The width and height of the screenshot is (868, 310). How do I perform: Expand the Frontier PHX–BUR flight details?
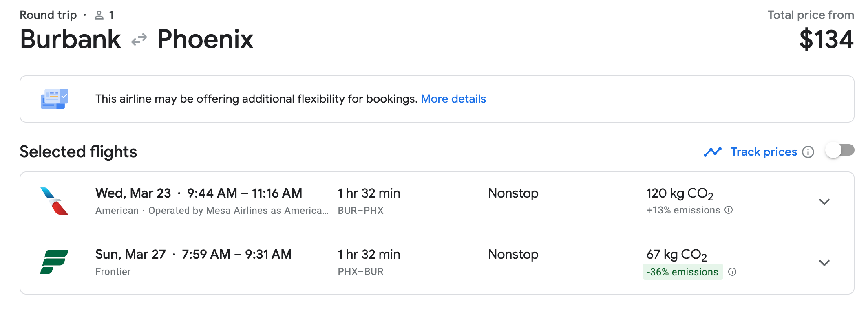click(x=824, y=263)
